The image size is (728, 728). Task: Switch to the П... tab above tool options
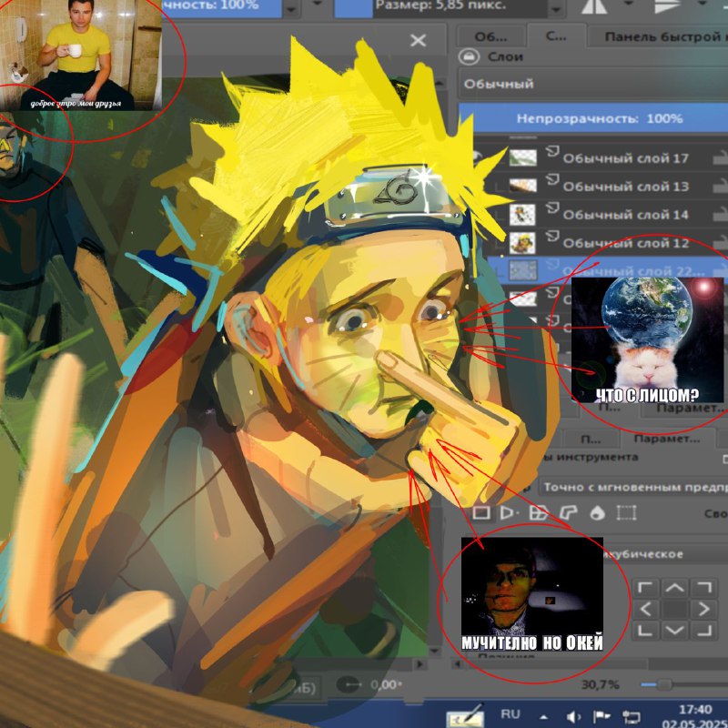click(x=591, y=439)
